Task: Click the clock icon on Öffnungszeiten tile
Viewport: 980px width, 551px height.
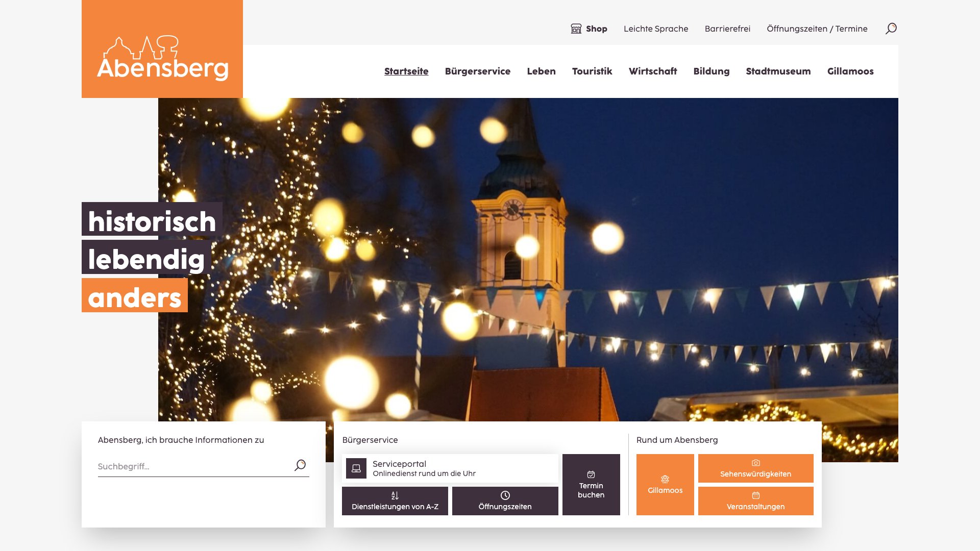Action: (505, 494)
